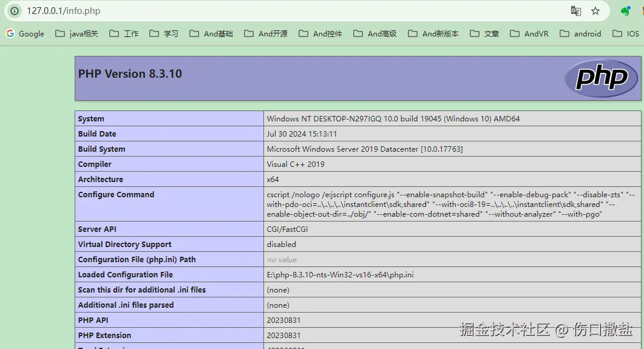Click the address bar URL 127.0.0.1/info.php

tap(64, 11)
